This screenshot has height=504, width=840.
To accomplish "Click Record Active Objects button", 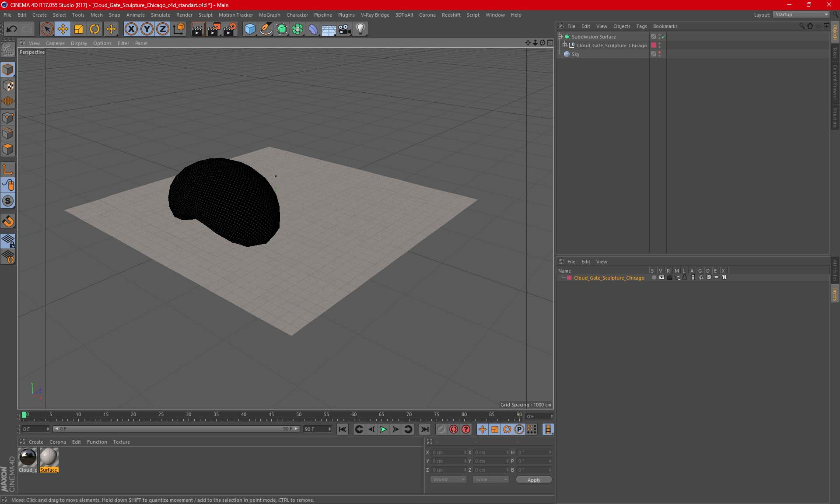I will [x=441, y=429].
